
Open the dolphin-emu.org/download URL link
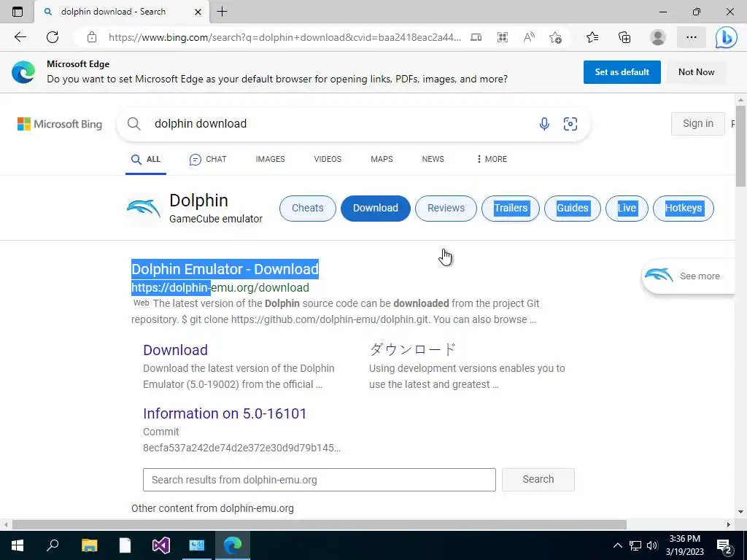click(220, 287)
